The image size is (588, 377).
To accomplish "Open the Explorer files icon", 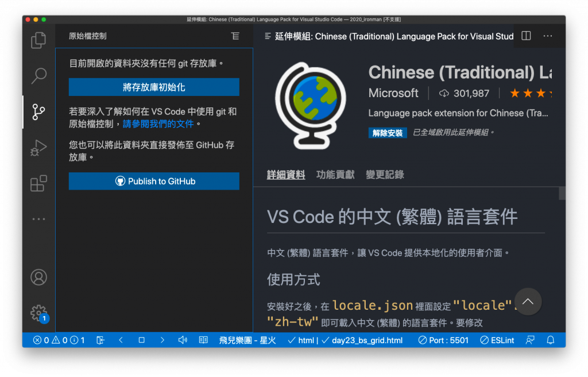I will (x=38, y=40).
